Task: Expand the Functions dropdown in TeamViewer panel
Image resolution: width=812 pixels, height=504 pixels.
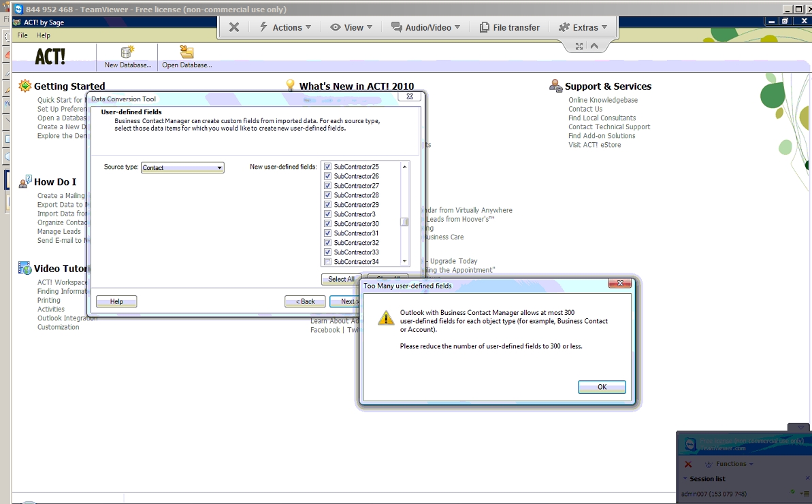Action: click(732, 464)
